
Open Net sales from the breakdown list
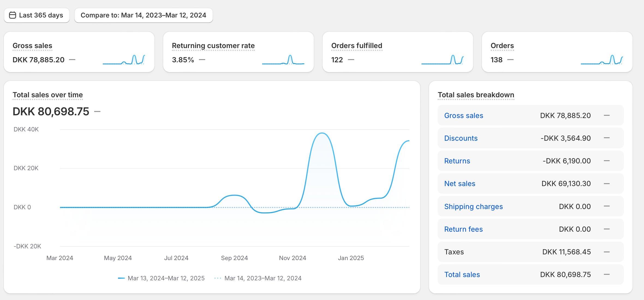pos(460,184)
